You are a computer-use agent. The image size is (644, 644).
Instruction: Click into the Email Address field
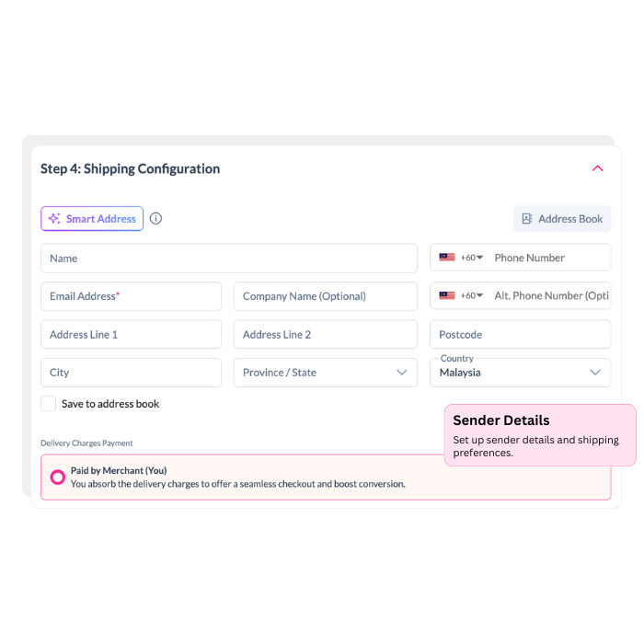pyautogui.click(x=131, y=296)
